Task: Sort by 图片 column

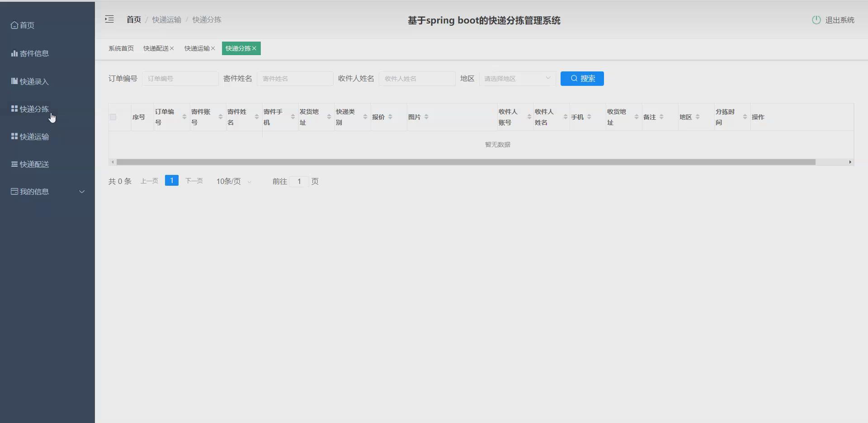Action: [x=426, y=117]
